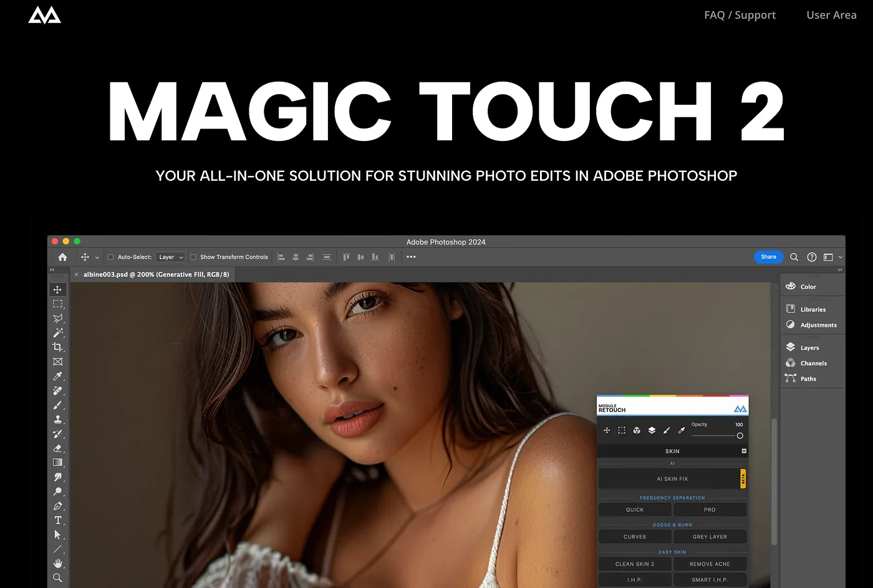Click the blue Share button
Viewport: 873px width, 588px height.
tap(769, 257)
